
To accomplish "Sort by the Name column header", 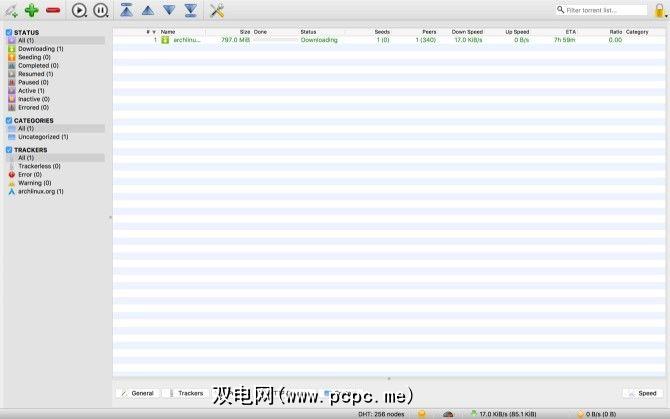I will (168, 32).
